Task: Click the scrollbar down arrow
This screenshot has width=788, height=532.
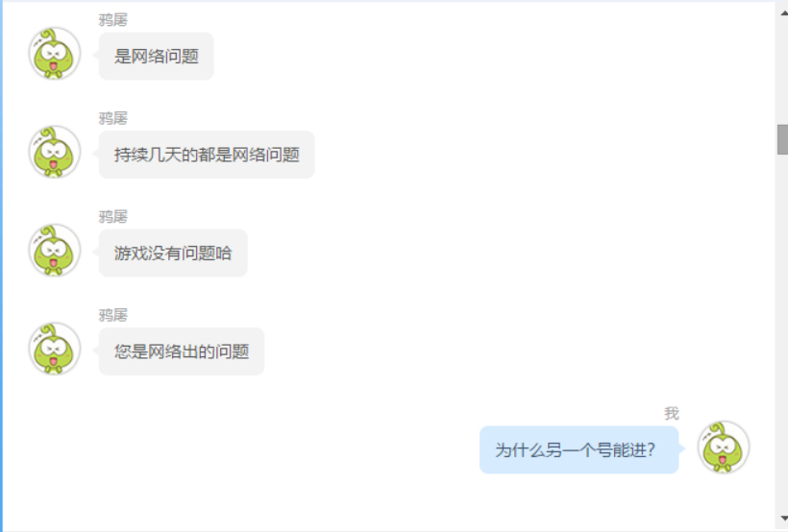Action: (x=783, y=518)
